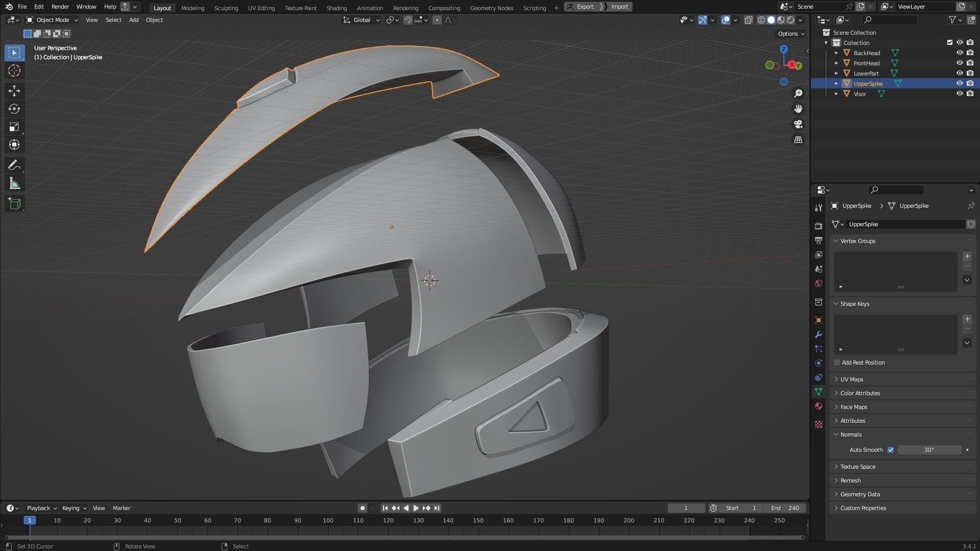Viewport: 980px width, 551px height.
Task: Open the Output properties tab
Action: click(819, 240)
